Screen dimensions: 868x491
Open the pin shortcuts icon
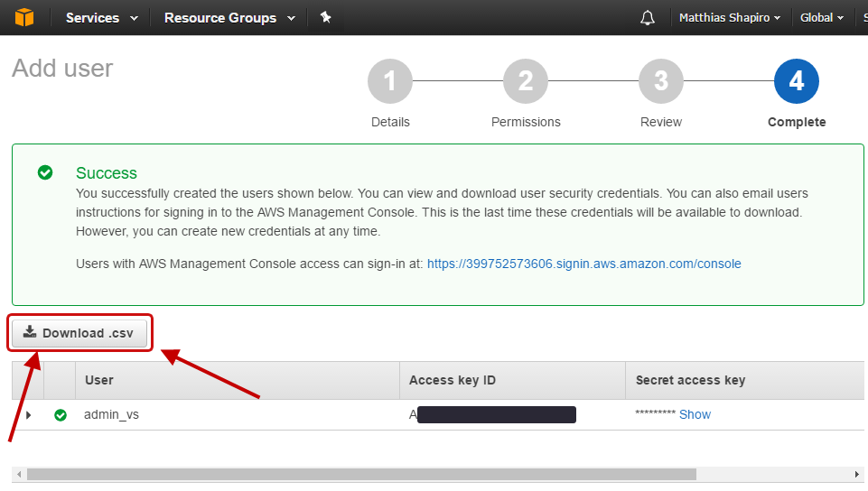pyautogui.click(x=325, y=17)
